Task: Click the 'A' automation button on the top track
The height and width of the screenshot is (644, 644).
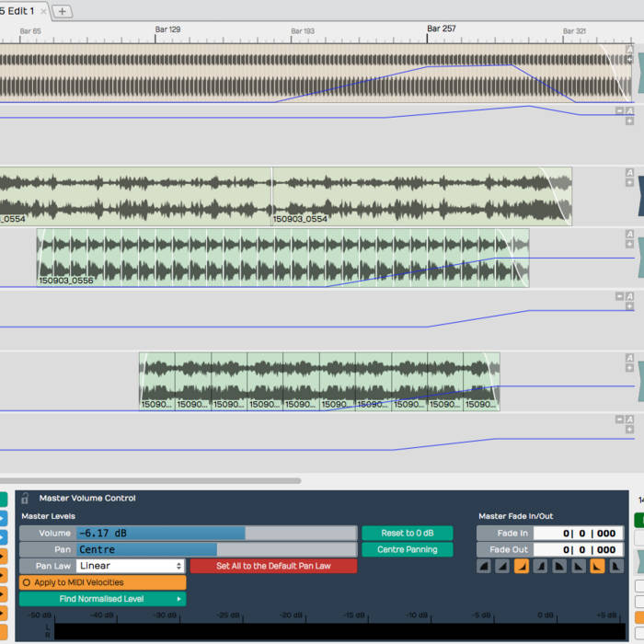Action: coord(629,46)
